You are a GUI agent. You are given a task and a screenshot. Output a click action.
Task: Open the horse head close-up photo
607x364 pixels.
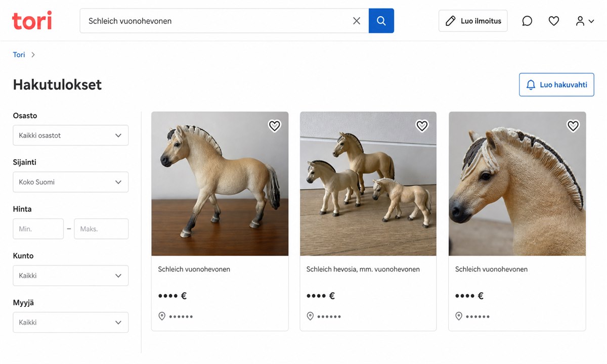517,184
